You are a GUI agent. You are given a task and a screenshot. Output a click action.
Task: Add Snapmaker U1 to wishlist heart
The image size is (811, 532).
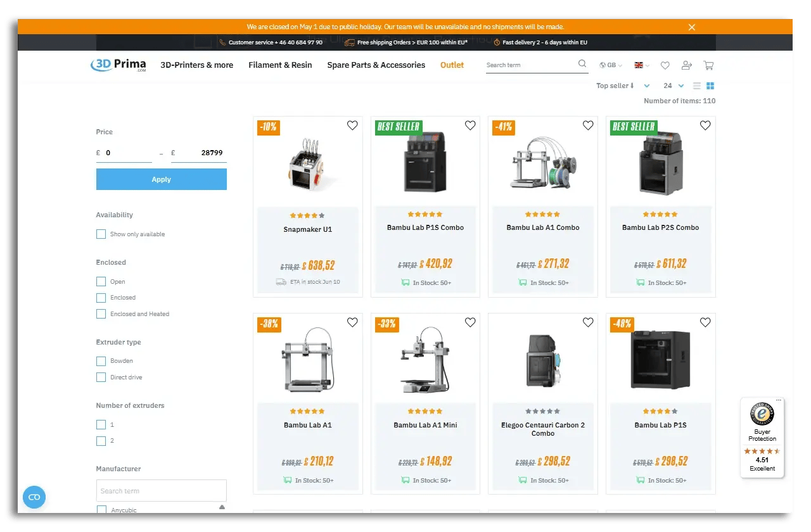(x=352, y=125)
